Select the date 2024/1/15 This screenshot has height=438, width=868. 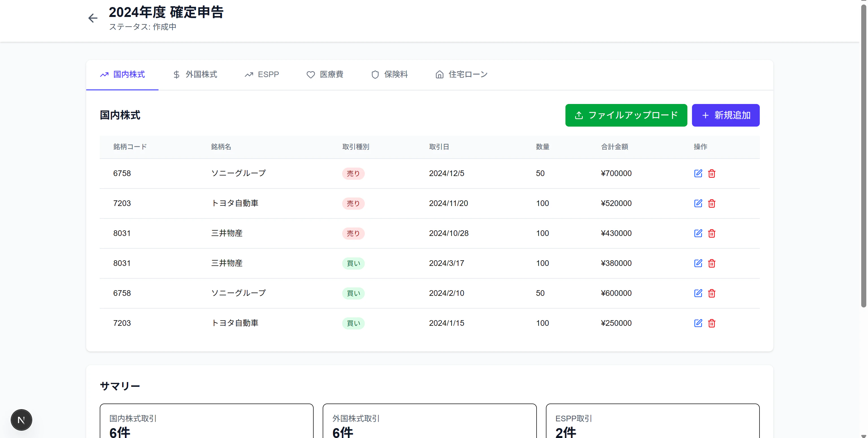tap(446, 324)
